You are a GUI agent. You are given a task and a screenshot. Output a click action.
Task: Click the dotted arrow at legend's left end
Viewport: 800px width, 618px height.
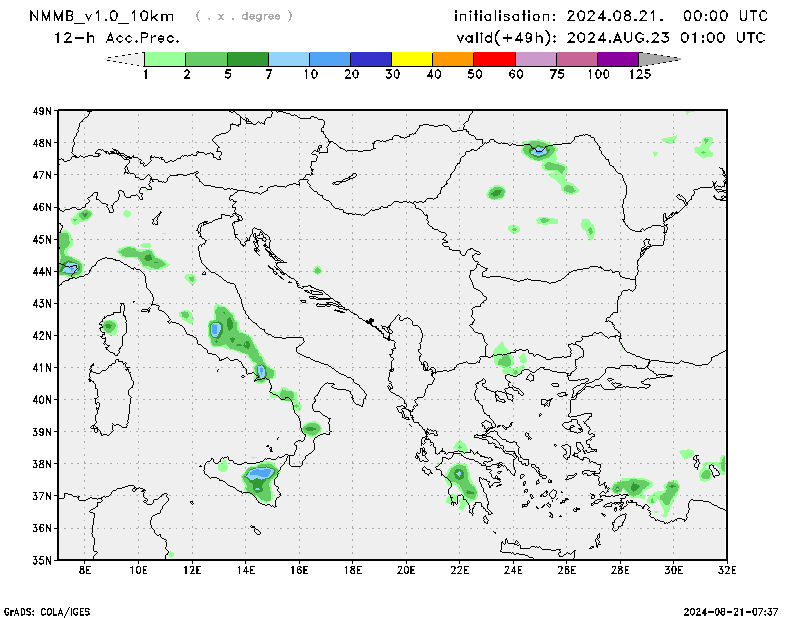[125, 59]
